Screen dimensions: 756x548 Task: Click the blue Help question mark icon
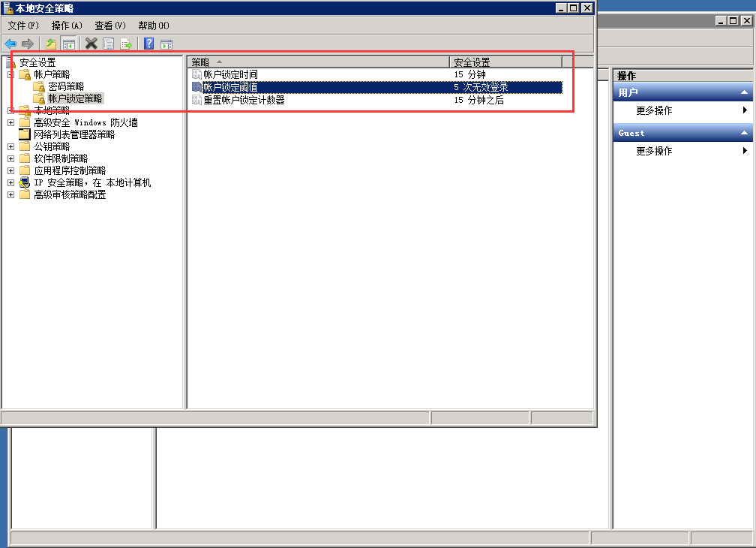[x=149, y=44]
